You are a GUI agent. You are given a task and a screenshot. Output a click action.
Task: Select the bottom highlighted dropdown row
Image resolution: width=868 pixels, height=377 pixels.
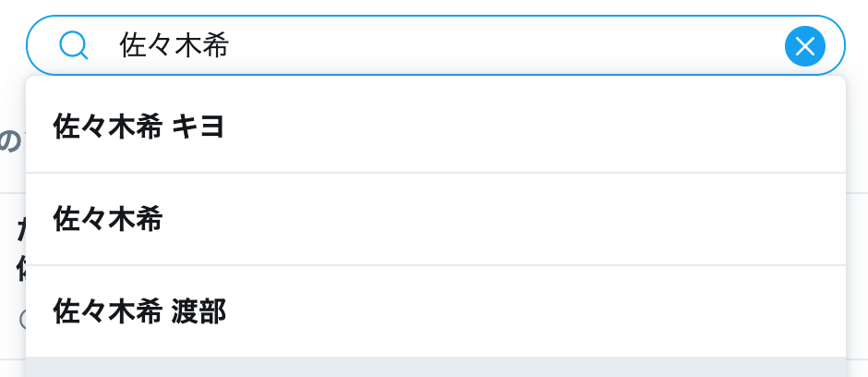[x=435, y=367]
